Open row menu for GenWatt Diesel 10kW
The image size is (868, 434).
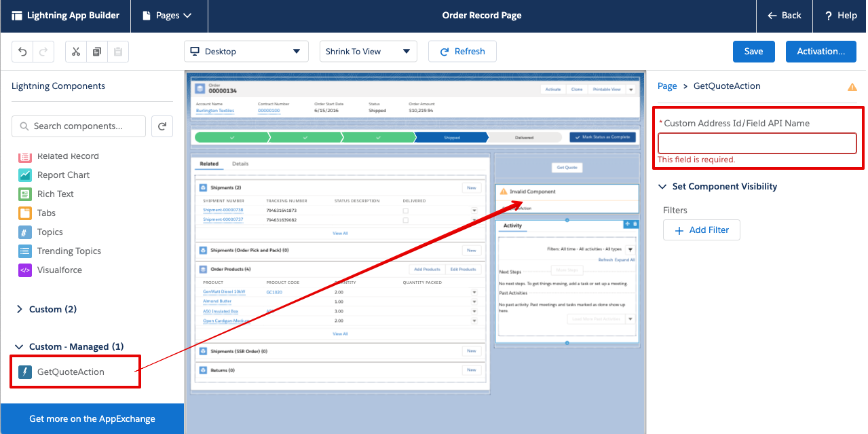pyautogui.click(x=474, y=292)
